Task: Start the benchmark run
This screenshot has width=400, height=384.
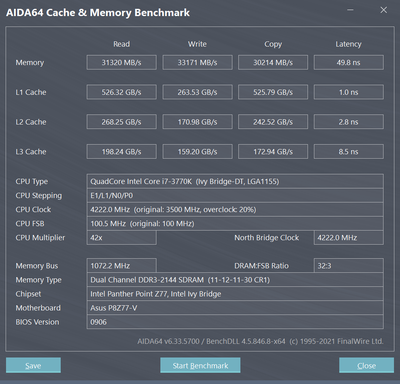Action: pos(200,365)
